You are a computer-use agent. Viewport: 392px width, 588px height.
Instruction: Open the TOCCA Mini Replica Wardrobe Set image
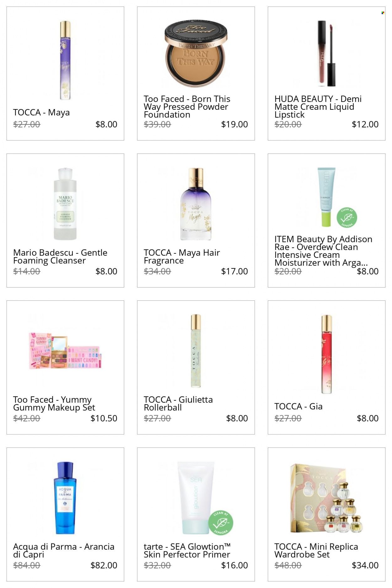point(326,498)
